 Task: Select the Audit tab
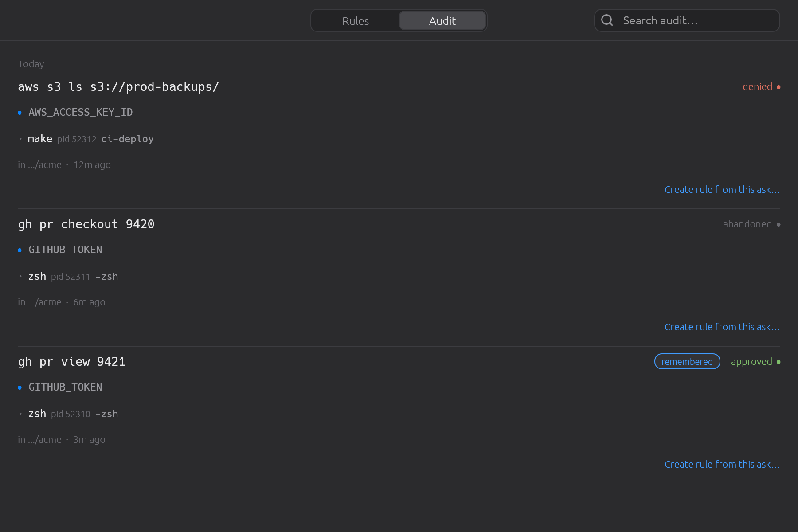(x=442, y=21)
